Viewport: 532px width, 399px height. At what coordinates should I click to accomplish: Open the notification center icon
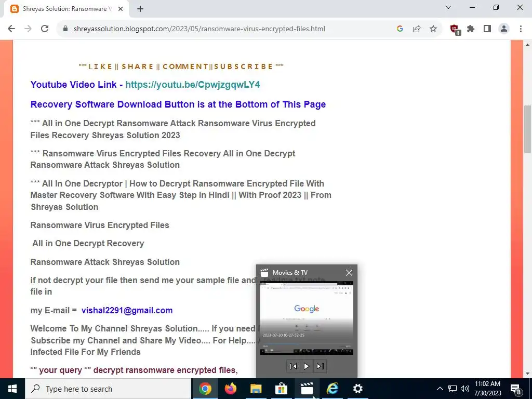click(516, 389)
